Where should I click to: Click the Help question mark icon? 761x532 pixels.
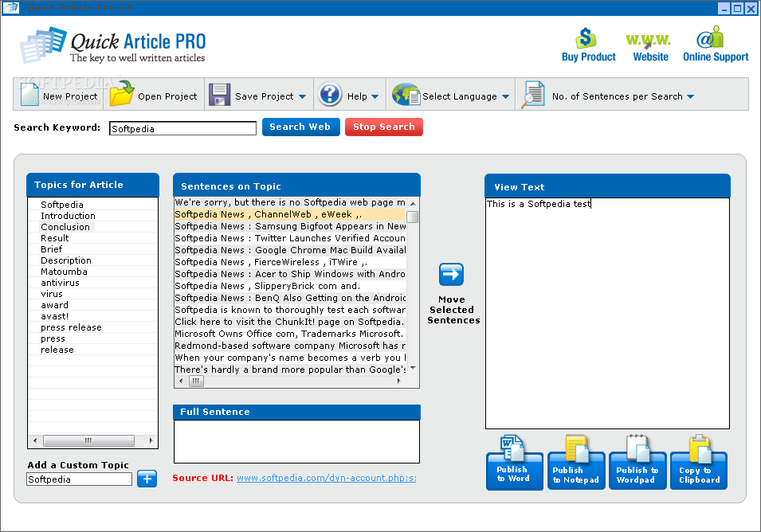pos(330,94)
